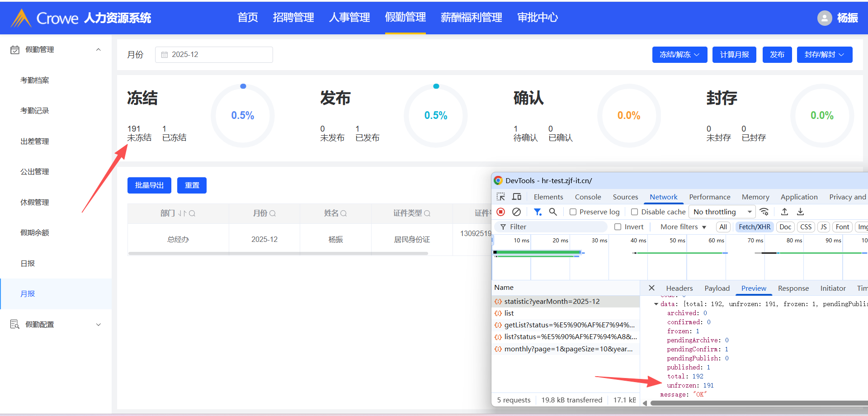Click the DevTools inspect element icon
Screen dimensions: 868x416
click(500, 197)
